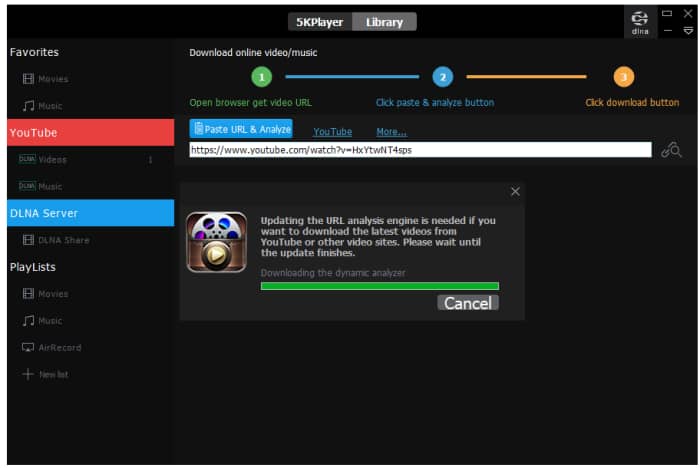The width and height of the screenshot is (700, 468).
Task: Click step 2 blue circle
Action: (442, 77)
